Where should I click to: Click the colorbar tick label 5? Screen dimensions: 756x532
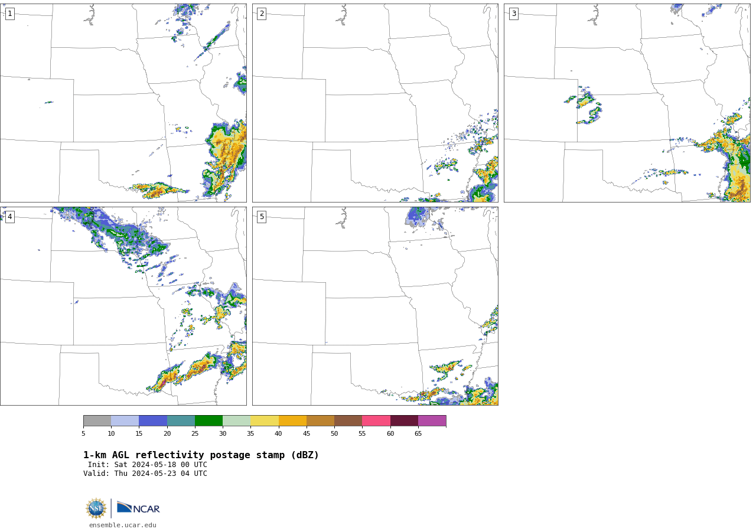click(83, 434)
